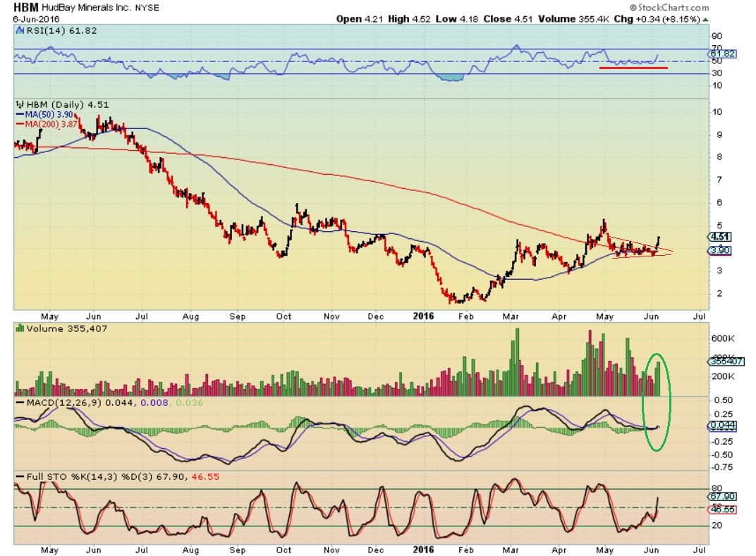
Task: Click the MACD(12,26,9) 0.044 panel label
Action: pyautogui.click(x=80, y=403)
